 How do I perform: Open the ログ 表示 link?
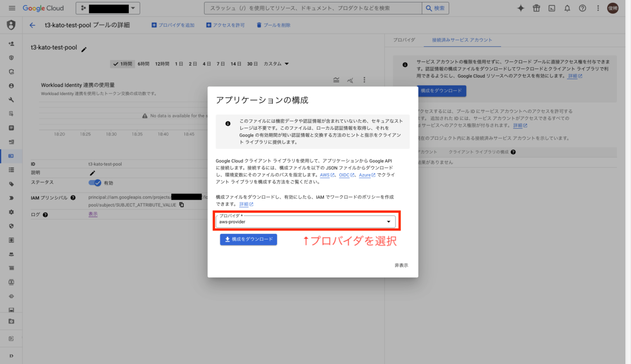[93, 214]
